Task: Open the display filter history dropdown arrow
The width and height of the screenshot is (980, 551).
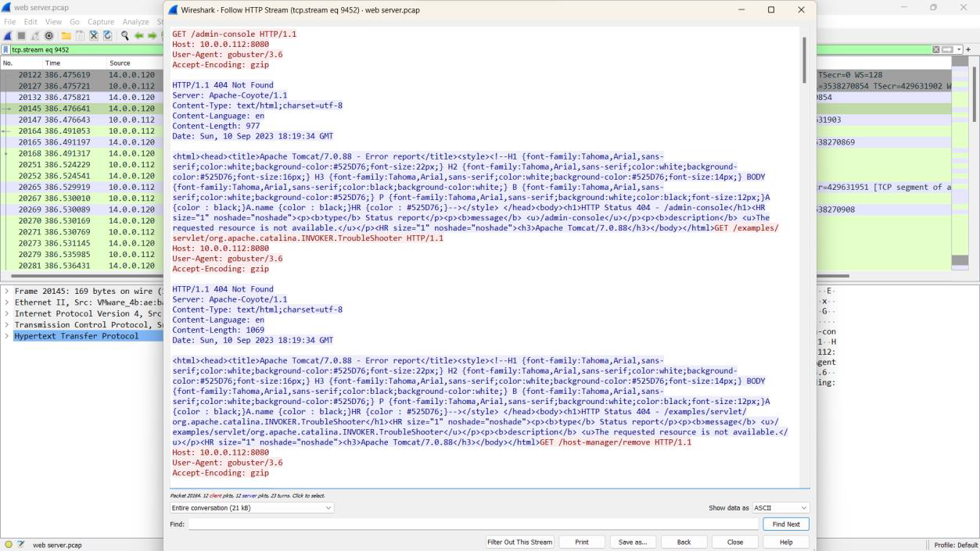Action: coord(958,50)
